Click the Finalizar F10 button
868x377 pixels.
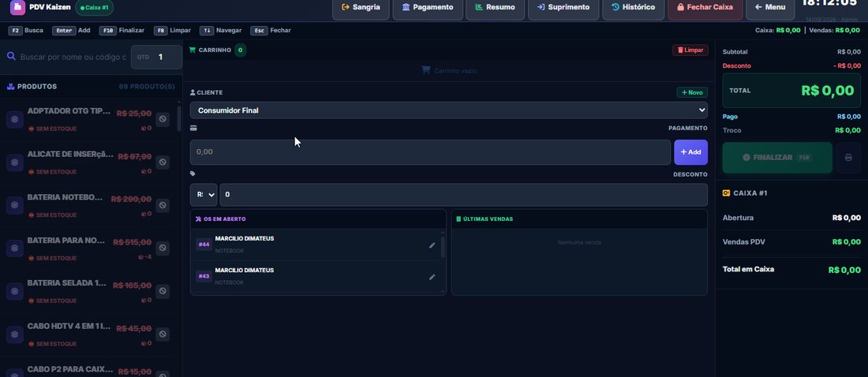[x=777, y=158]
